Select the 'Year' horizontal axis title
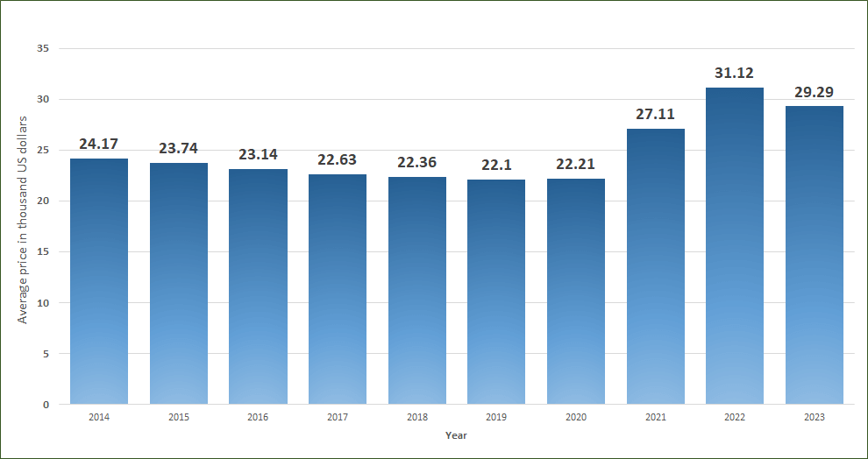Screen dimensions: 868x459 click(x=456, y=435)
